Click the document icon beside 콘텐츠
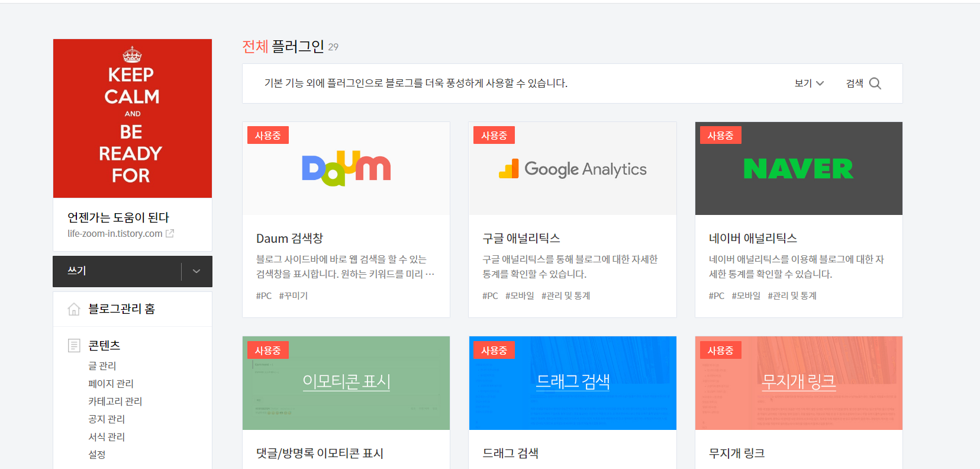 pyautogui.click(x=74, y=345)
